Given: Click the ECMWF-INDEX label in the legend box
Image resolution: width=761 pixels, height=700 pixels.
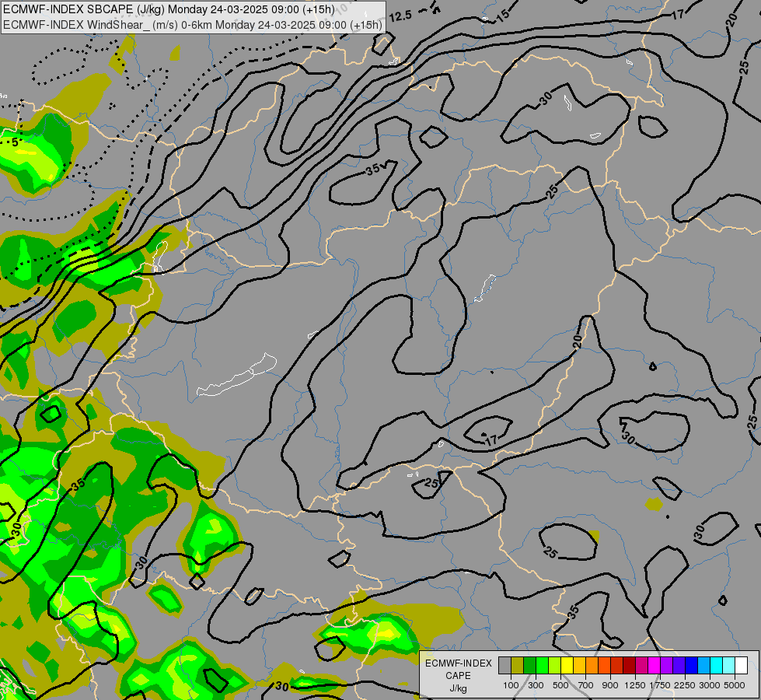Looking at the screenshot, I should click(x=458, y=663).
